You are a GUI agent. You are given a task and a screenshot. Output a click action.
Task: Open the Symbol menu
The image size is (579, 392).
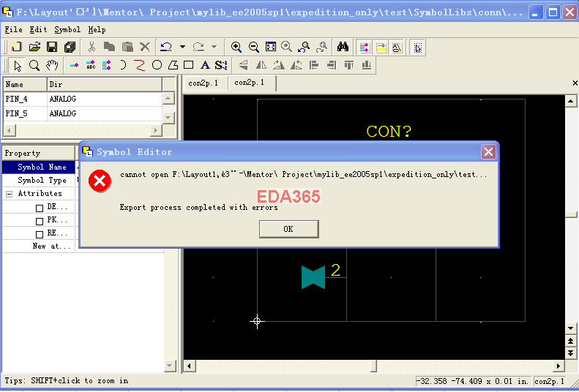[67, 29]
